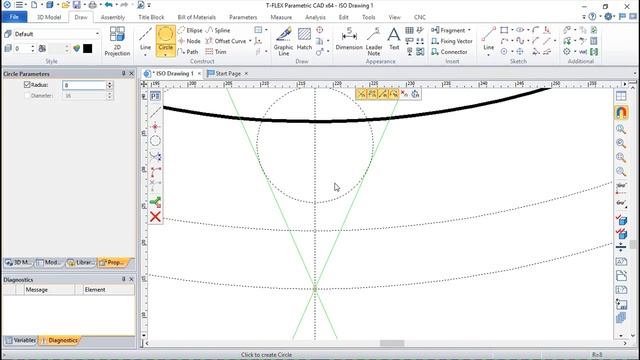
Task: Open the 2D Projection tool
Action: pos(117,41)
